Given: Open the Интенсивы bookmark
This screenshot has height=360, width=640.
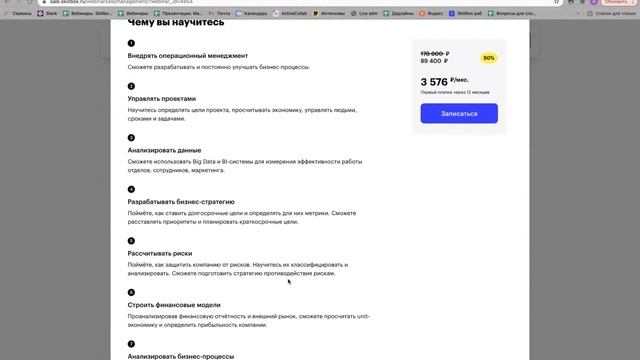Looking at the screenshot, I should [329, 13].
